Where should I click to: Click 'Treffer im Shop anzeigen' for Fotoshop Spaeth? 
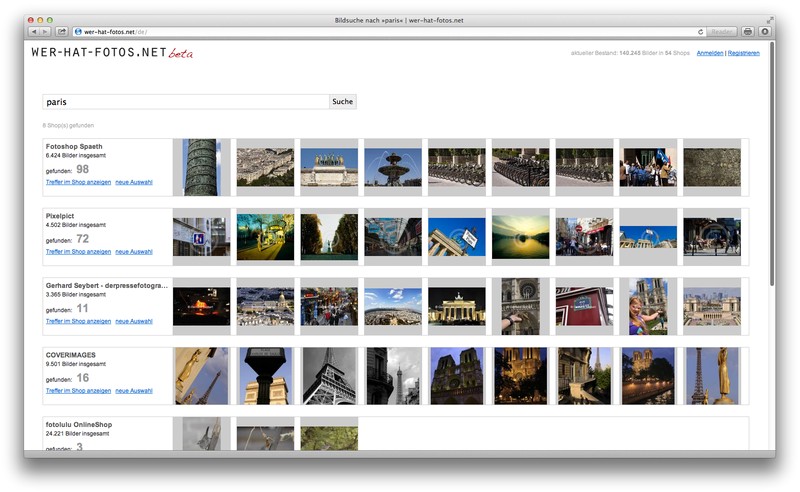(78, 182)
